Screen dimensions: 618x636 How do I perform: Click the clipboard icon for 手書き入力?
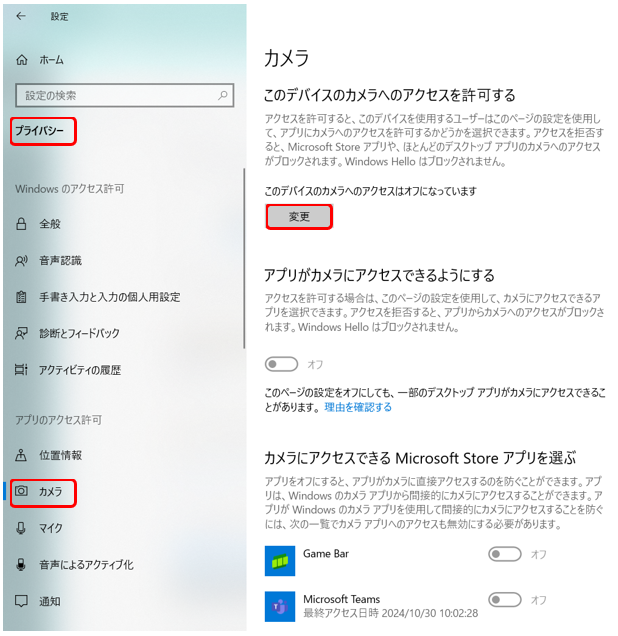(21, 297)
